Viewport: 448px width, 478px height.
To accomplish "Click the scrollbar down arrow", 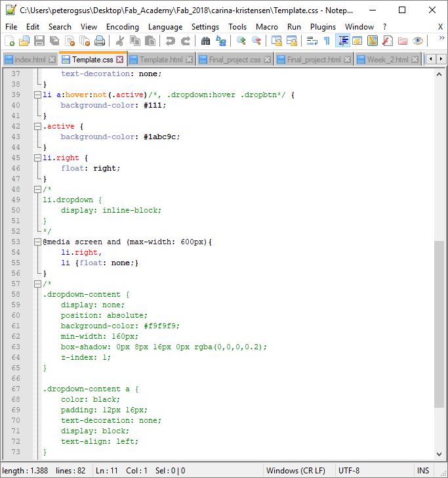I will pos(439,454).
